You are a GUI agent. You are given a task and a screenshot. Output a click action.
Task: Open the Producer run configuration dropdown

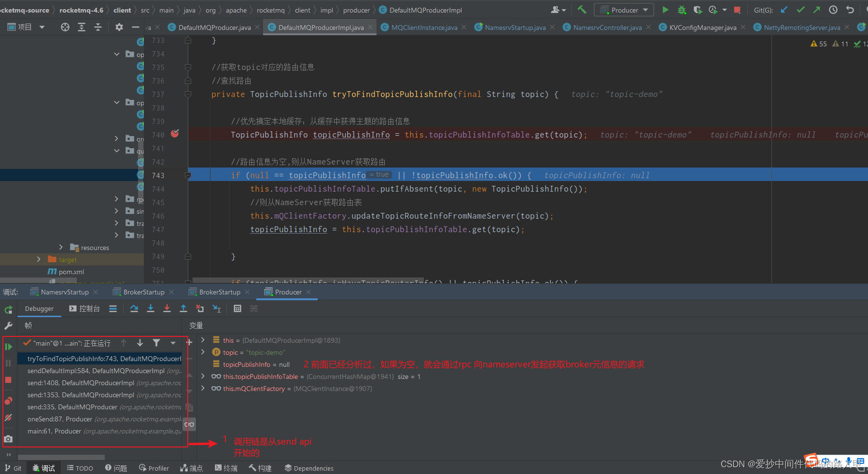point(624,10)
